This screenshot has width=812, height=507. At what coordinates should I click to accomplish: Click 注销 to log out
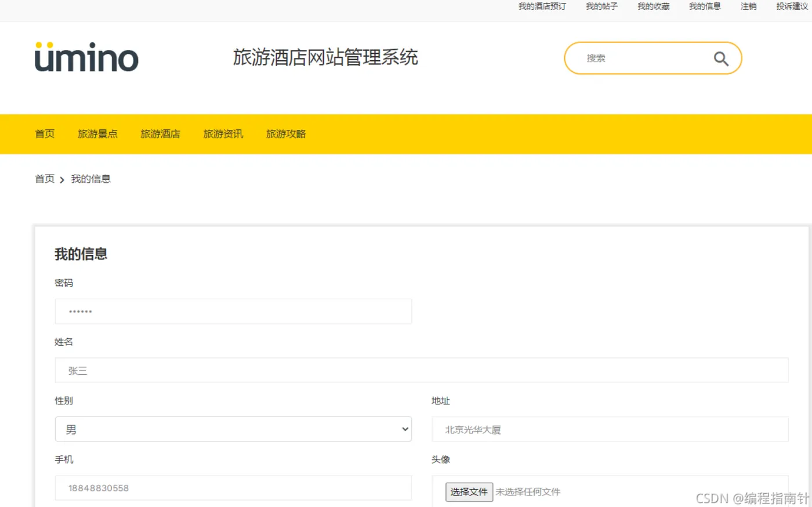(x=748, y=6)
